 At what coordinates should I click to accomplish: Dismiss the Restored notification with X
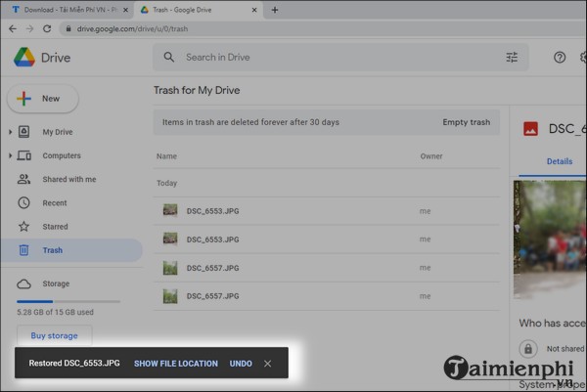268,364
